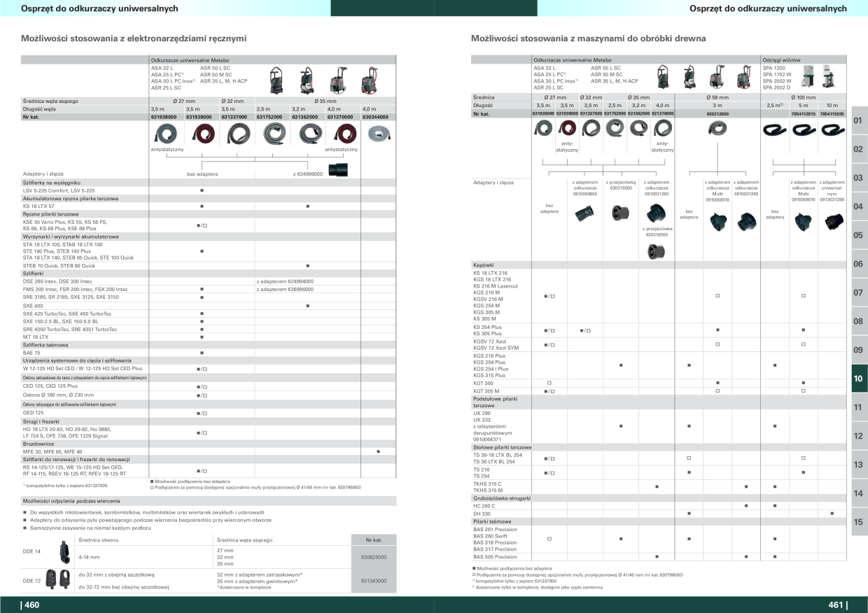This screenshot has height=613, width=868.
Task: Select chapter tab 07
Action: (x=859, y=293)
